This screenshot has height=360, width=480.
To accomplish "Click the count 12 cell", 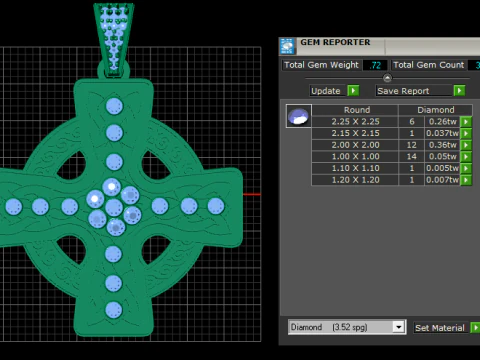I will pyautogui.click(x=412, y=145).
